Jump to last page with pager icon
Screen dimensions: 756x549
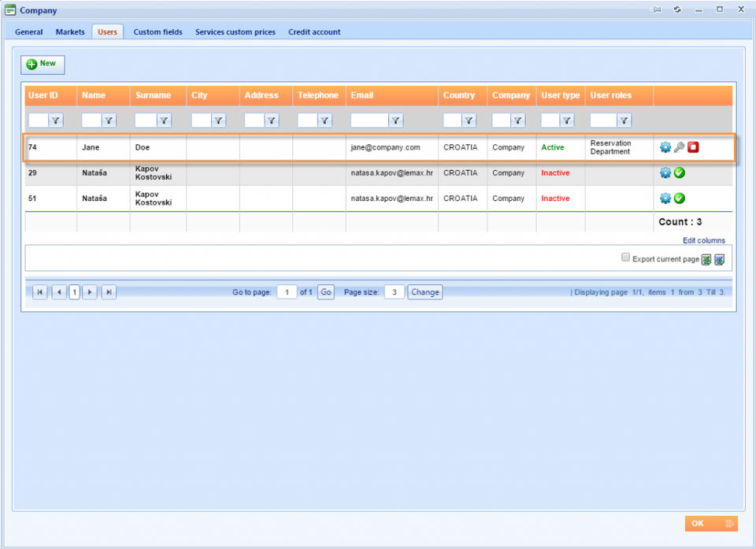click(x=109, y=292)
